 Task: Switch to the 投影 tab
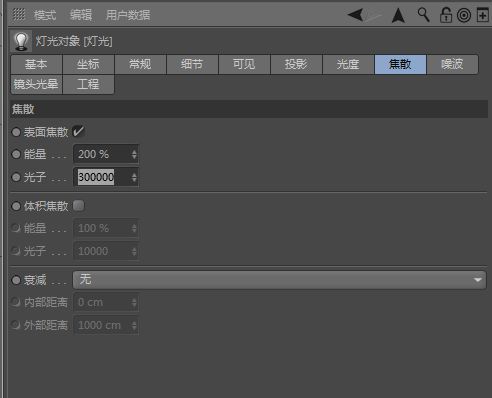point(296,64)
